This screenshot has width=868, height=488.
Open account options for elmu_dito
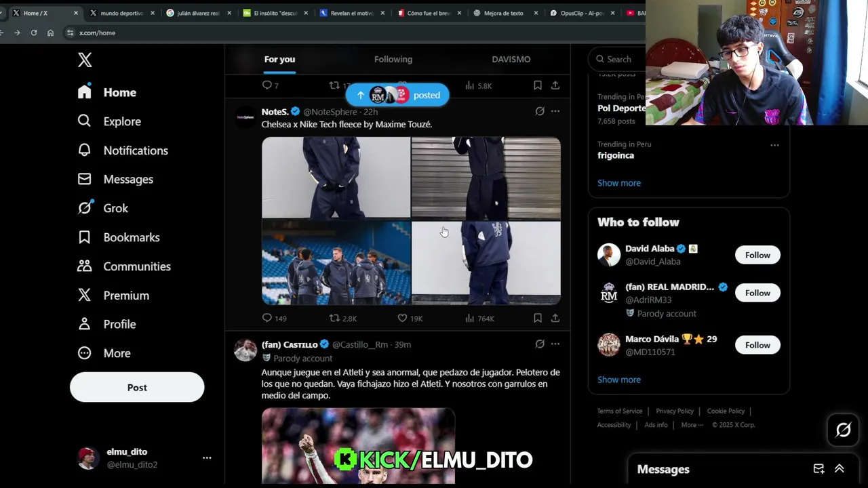click(207, 458)
